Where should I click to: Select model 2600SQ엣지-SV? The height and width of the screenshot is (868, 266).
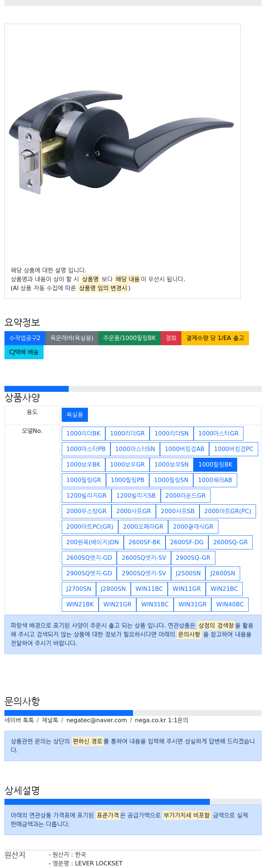click(144, 558)
